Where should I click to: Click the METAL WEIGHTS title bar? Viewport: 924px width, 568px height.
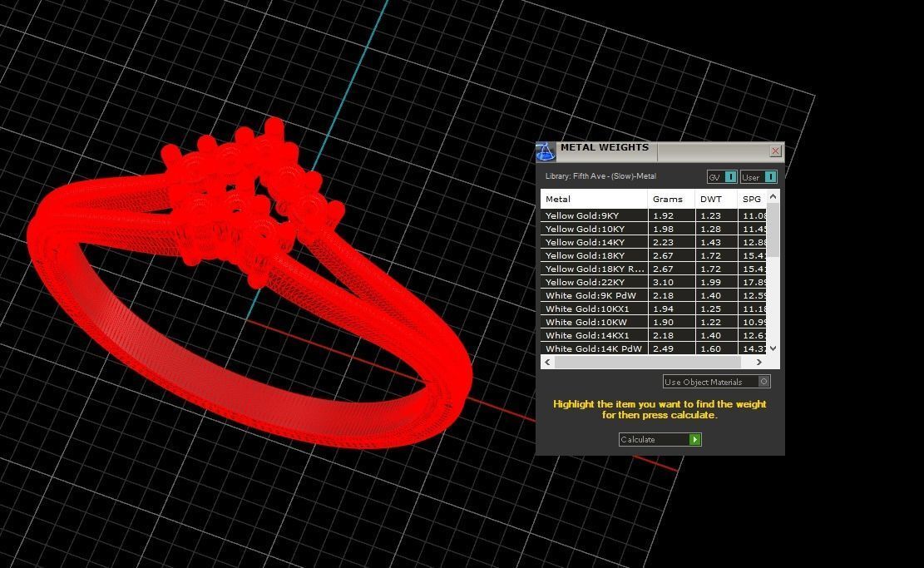tap(660, 151)
